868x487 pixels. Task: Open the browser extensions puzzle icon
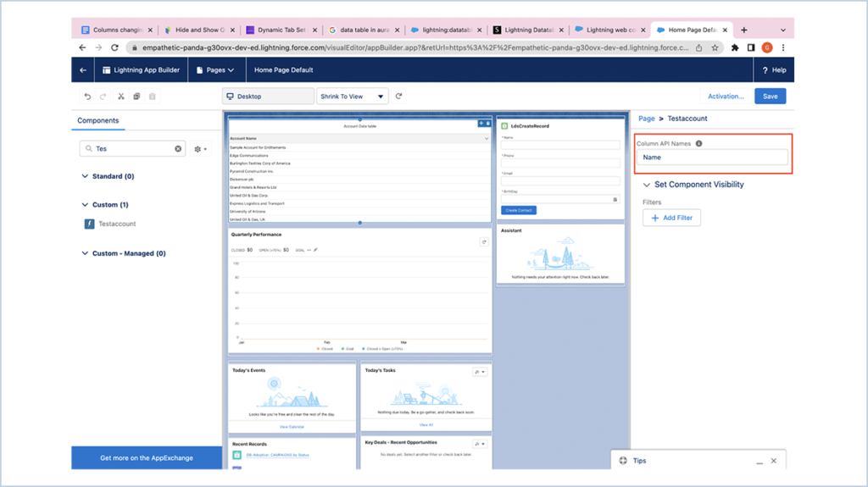click(735, 47)
